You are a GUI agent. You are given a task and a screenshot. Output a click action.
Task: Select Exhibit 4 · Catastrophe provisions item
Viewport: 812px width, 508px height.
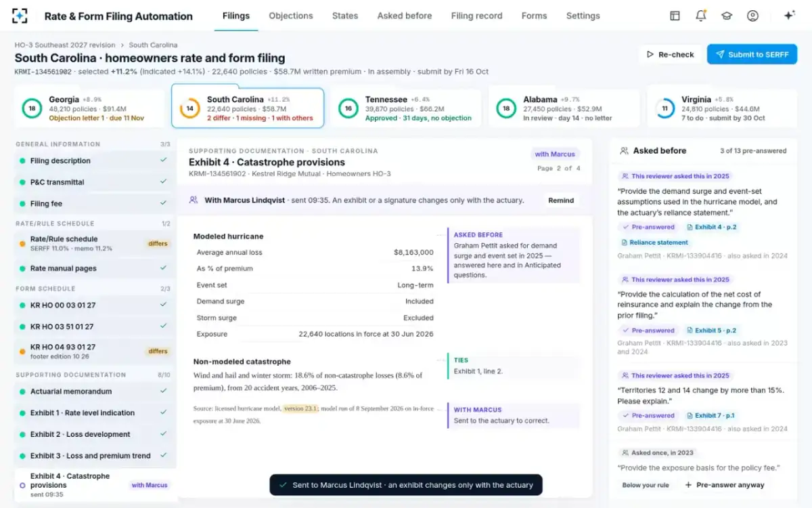(x=94, y=485)
